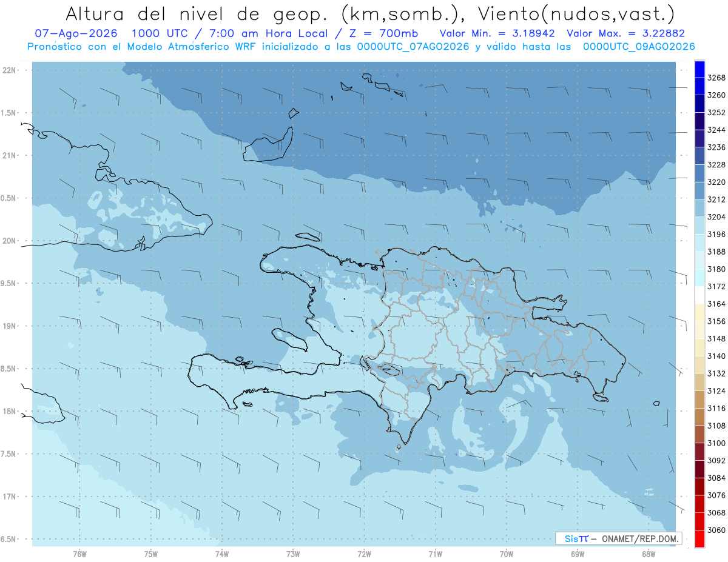This screenshot has height=562, width=728.
Task: Click the '17N' latitude label
Action: (x=10, y=497)
